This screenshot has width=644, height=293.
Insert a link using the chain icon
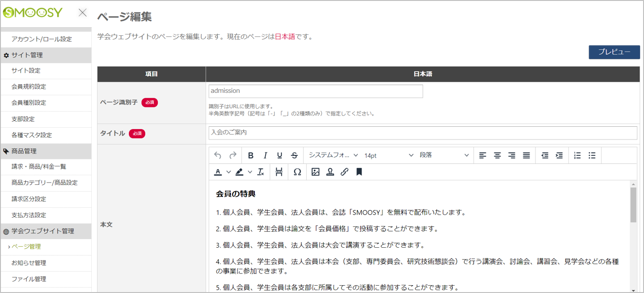[345, 172]
